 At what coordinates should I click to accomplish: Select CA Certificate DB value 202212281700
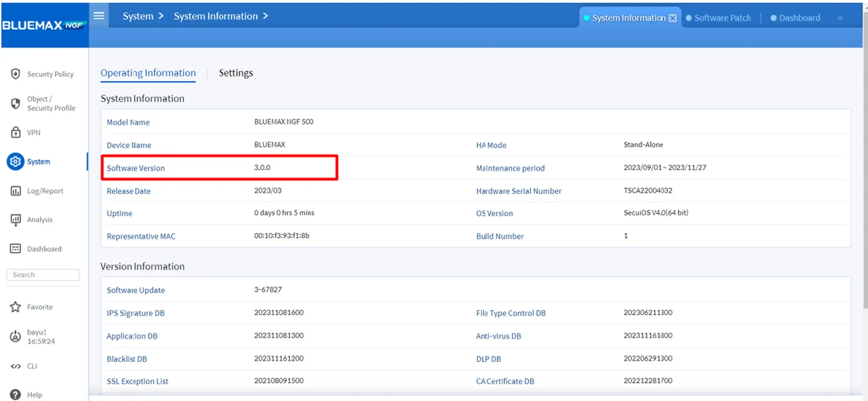pyautogui.click(x=648, y=380)
